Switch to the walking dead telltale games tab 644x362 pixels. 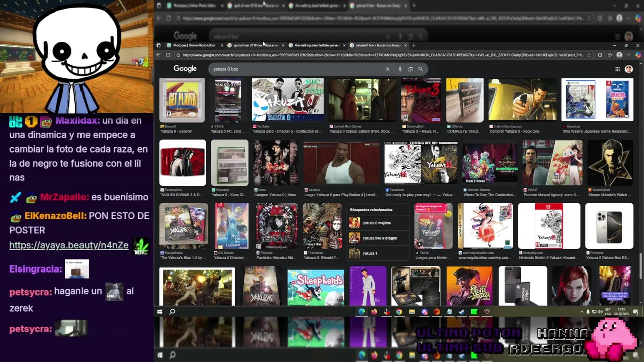pyautogui.click(x=317, y=45)
